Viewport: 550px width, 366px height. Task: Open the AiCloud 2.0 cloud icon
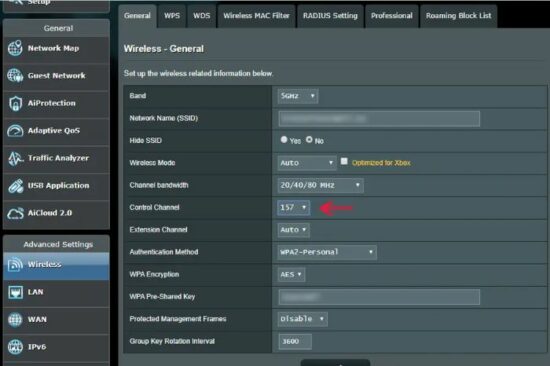(15, 213)
